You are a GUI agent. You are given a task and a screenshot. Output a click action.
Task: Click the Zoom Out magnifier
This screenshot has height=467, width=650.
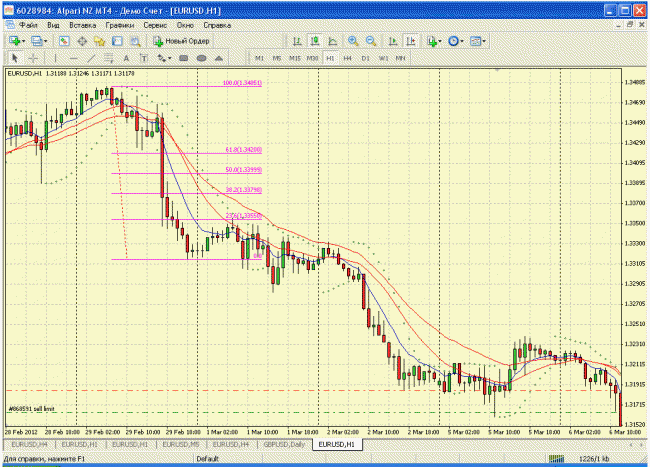click(371, 41)
